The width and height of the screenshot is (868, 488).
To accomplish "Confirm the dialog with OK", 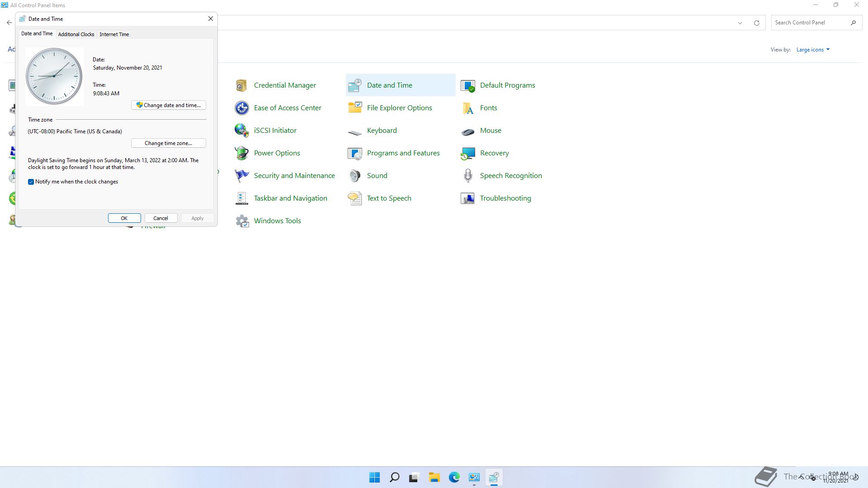I will coord(124,218).
